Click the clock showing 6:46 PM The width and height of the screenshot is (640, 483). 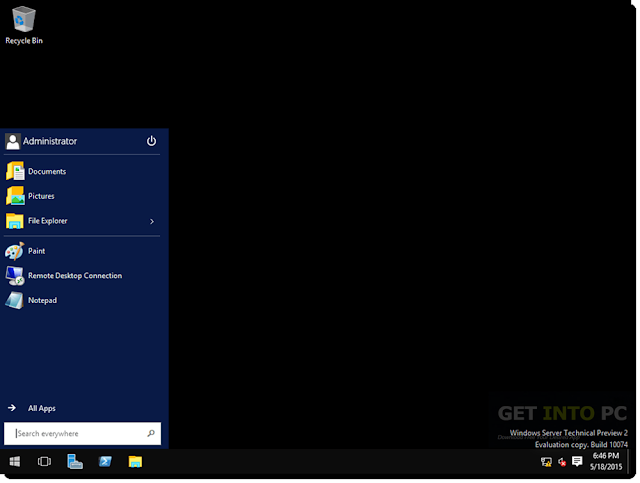pyautogui.click(x=606, y=456)
